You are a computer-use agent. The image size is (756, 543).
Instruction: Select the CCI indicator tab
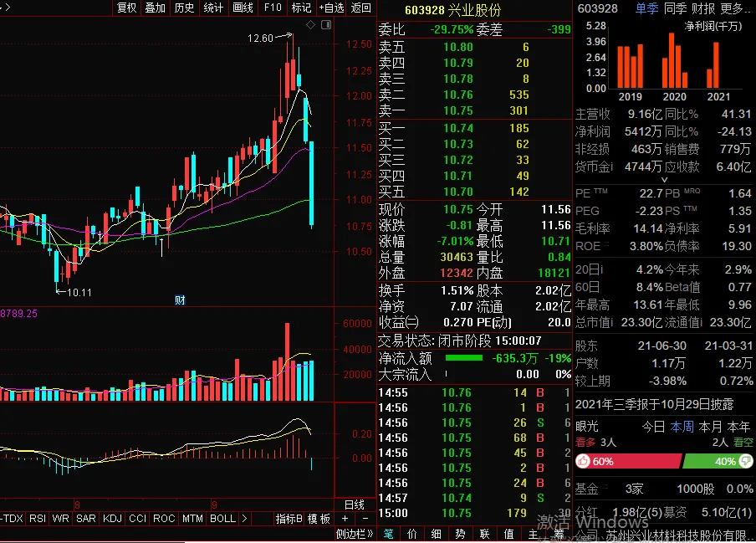tap(137, 519)
